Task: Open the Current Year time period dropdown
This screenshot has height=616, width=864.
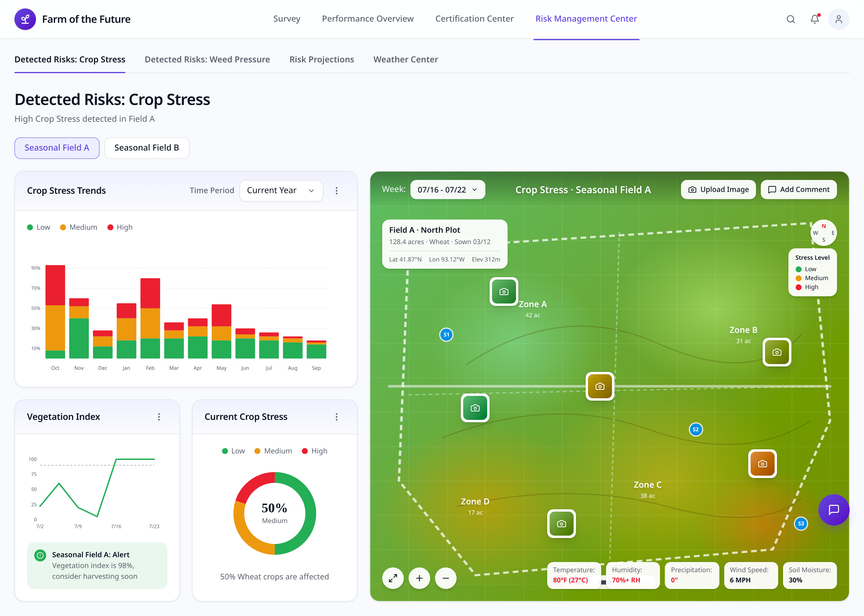Action: coord(281,190)
